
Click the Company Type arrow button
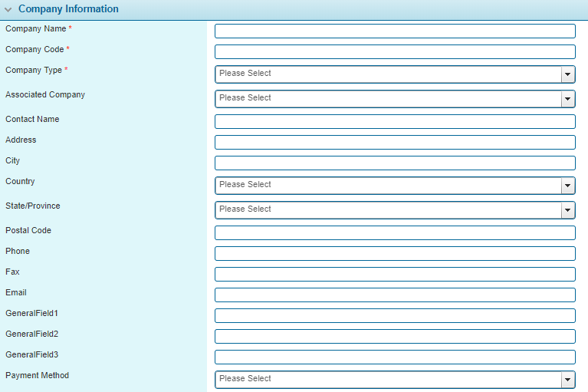coord(568,74)
